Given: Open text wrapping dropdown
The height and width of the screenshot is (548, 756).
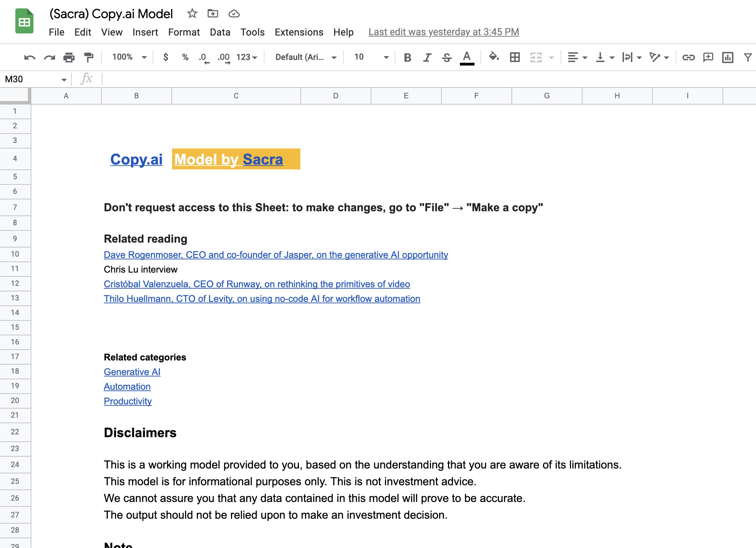Looking at the screenshot, I should pyautogui.click(x=632, y=57).
